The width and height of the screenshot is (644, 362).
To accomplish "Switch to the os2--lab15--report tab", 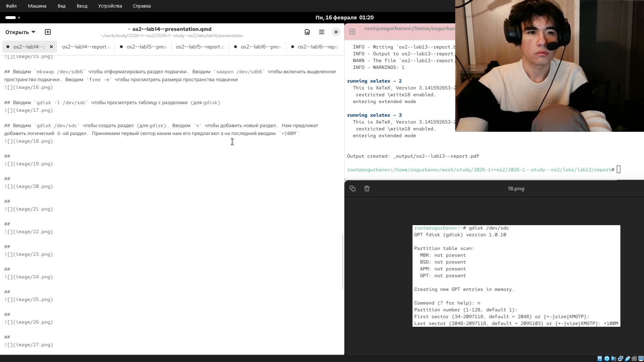I will [x=200, y=47].
